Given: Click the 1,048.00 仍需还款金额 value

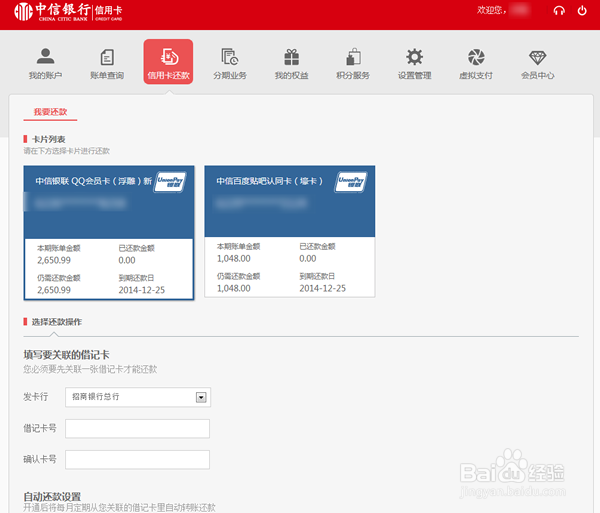Looking at the screenshot, I should click(x=234, y=288).
